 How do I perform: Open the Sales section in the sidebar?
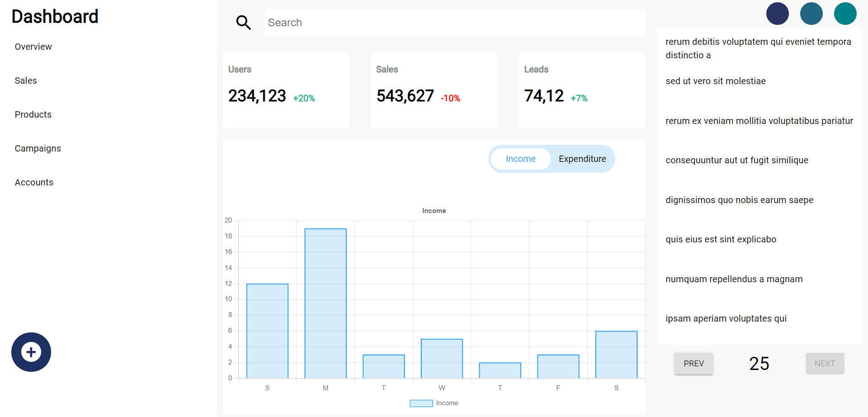coord(25,80)
